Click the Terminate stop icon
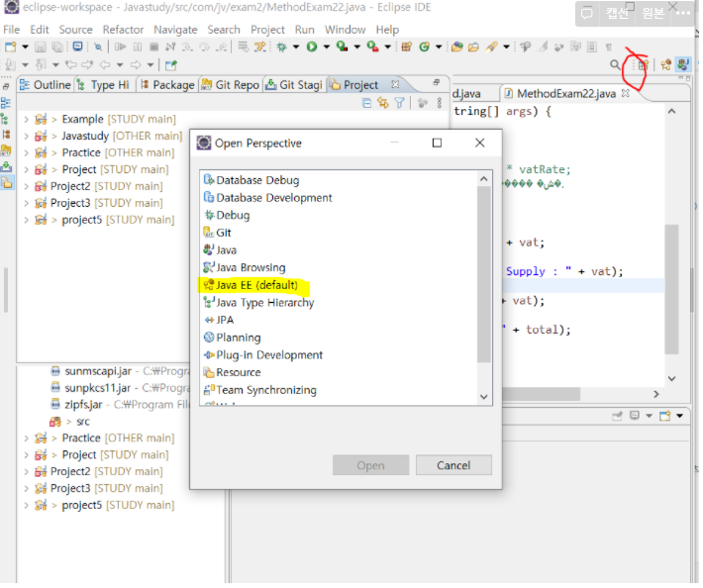The image size is (703, 588). [x=153, y=47]
